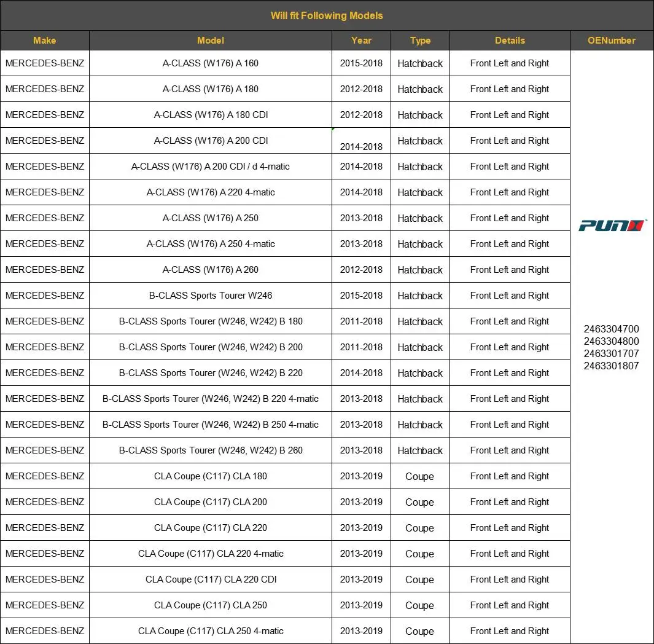Screen dimensions: 654x644
Task: Select the B-CLASS (W246, W242) B 260 cell
Action: [210, 450]
